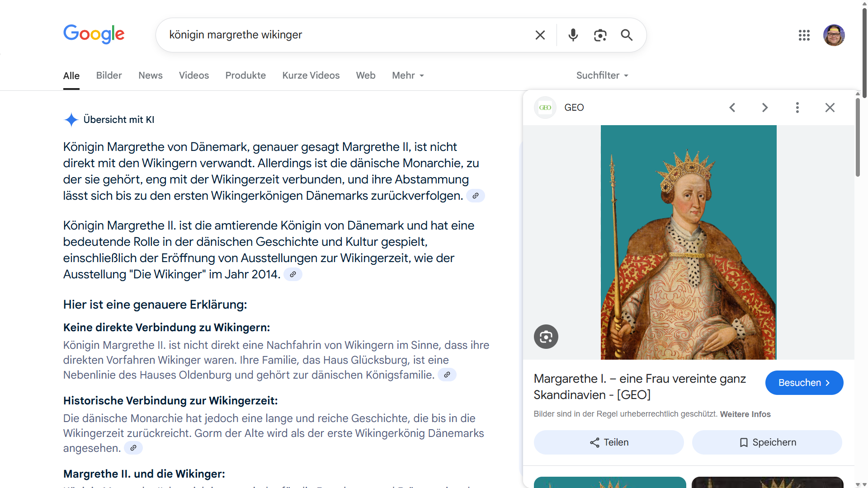Close the GEO image preview panel
The height and width of the screenshot is (488, 868).
point(830,108)
